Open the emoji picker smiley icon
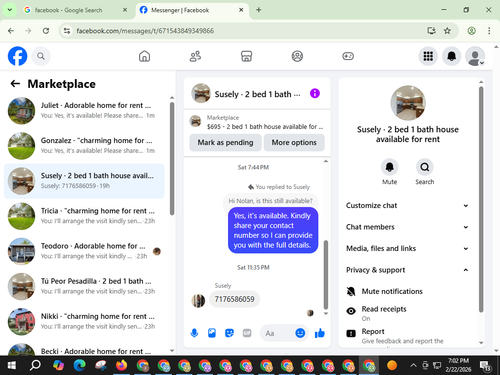This screenshot has width=500, height=375. [300, 333]
